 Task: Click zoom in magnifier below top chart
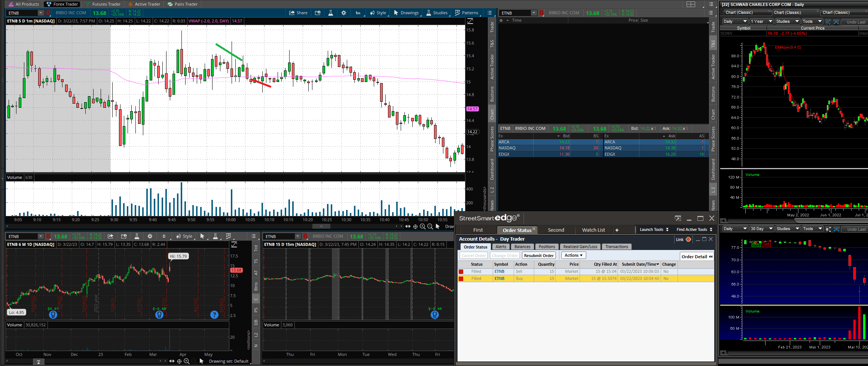422,226
